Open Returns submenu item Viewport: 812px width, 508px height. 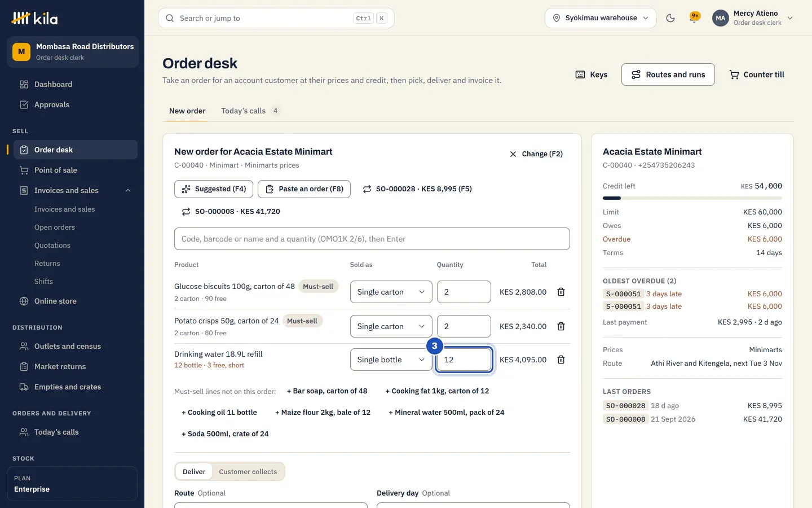[x=47, y=263]
